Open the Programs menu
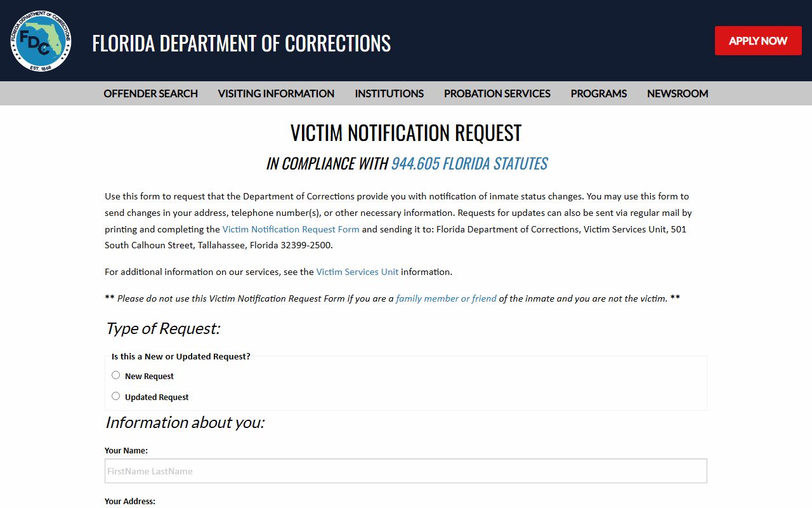 (x=599, y=93)
